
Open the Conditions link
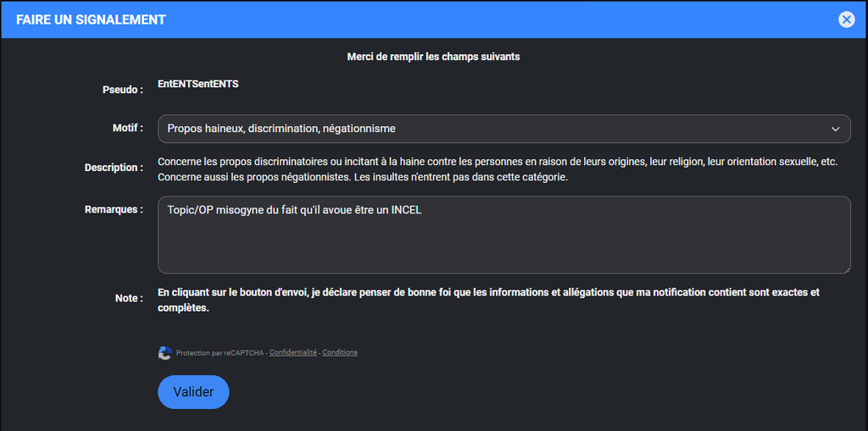[340, 352]
